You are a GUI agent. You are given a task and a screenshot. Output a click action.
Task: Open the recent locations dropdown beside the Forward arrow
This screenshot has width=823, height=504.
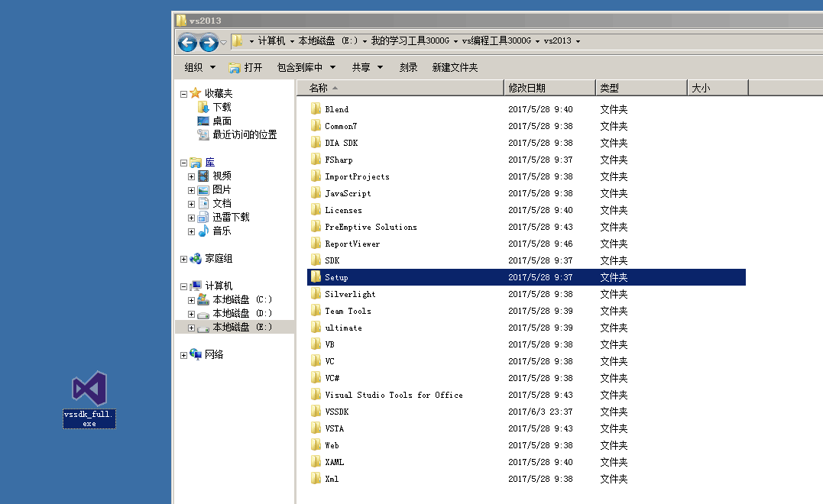pos(224,43)
